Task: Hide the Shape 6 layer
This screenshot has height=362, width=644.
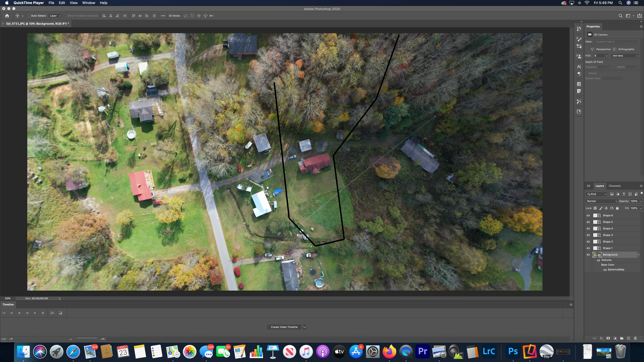Action: [588, 215]
